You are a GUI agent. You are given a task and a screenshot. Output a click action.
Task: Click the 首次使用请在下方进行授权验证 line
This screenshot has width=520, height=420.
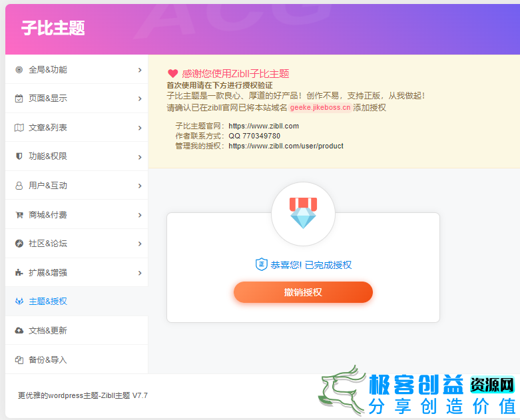coord(220,85)
